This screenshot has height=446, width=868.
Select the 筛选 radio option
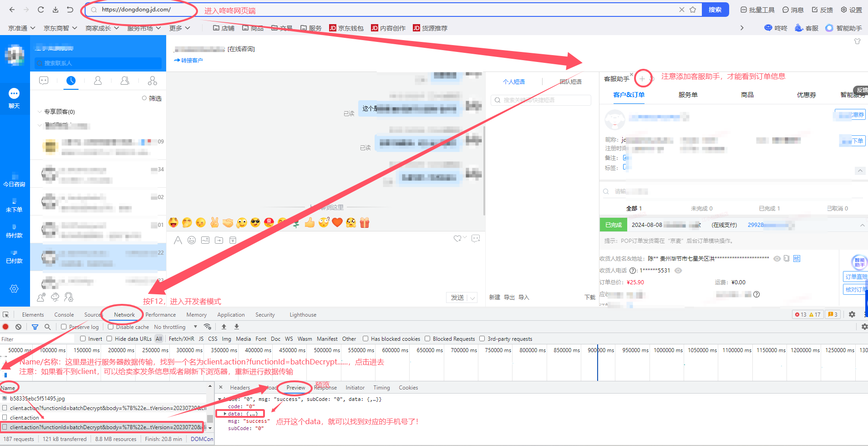[x=144, y=98]
